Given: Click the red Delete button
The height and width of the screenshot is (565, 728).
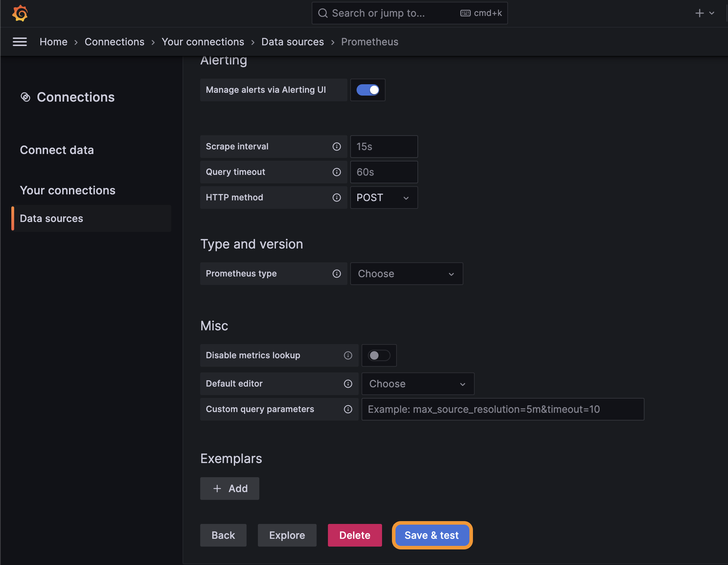Looking at the screenshot, I should pyautogui.click(x=354, y=535).
